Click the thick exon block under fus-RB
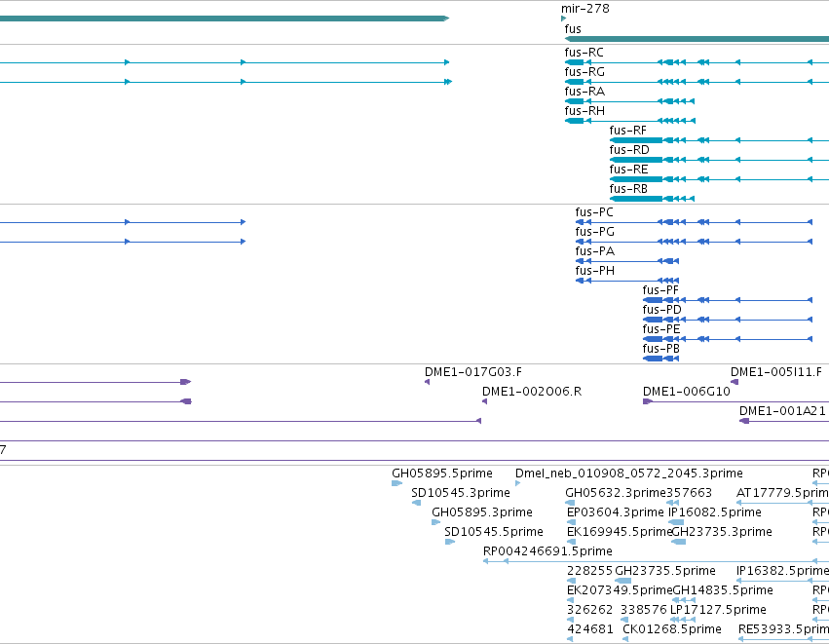This screenshot has width=829, height=644. (636, 199)
